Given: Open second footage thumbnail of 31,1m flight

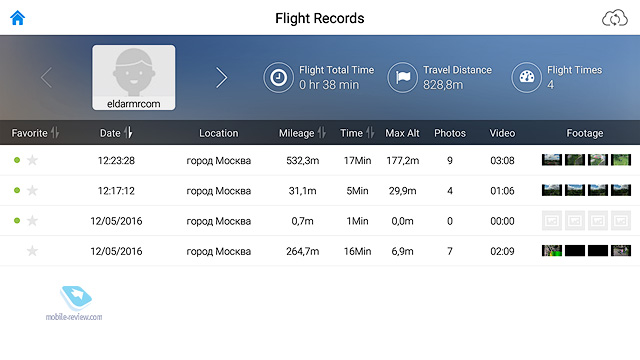Looking at the screenshot, I should tap(575, 190).
